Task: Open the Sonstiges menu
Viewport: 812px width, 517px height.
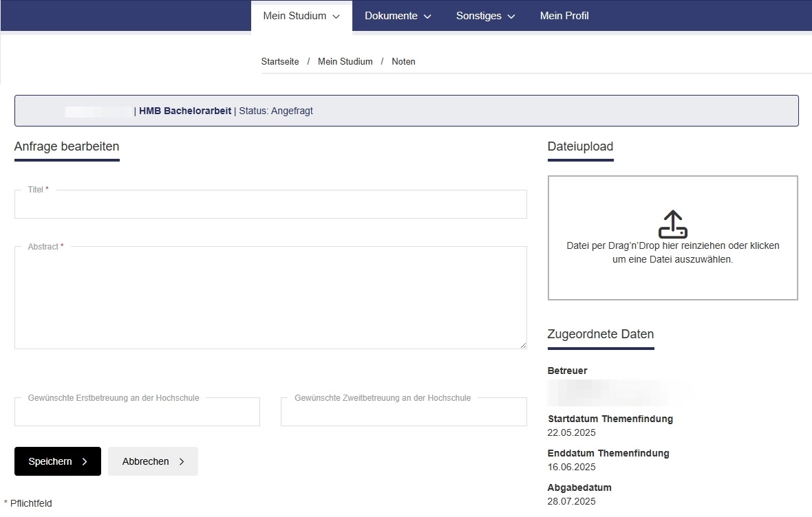Action: [x=485, y=16]
